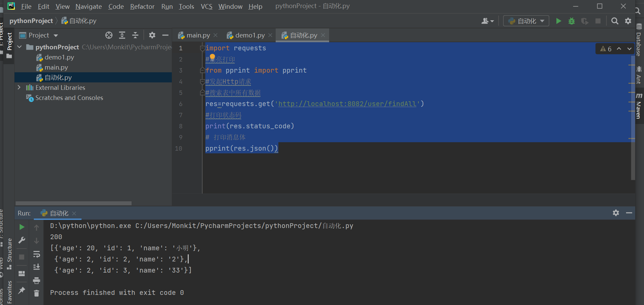644x305 pixels.
Task: Click the localhost:8082/user/findAll URL link
Action: [347, 104]
